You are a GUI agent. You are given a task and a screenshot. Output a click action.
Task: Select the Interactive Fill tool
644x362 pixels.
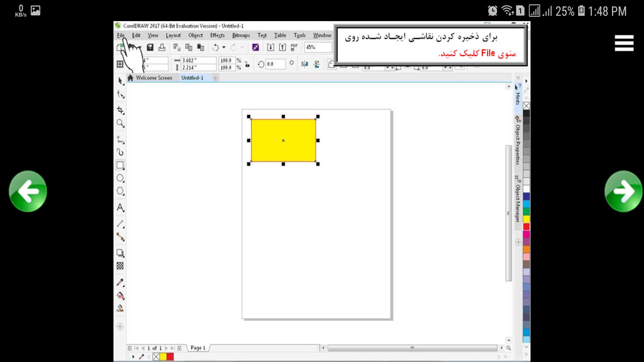point(120,296)
